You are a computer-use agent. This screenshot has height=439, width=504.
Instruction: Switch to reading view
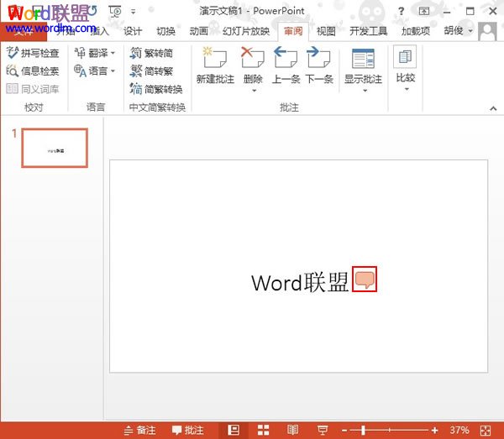pyautogui.click(x=292, y=430)
